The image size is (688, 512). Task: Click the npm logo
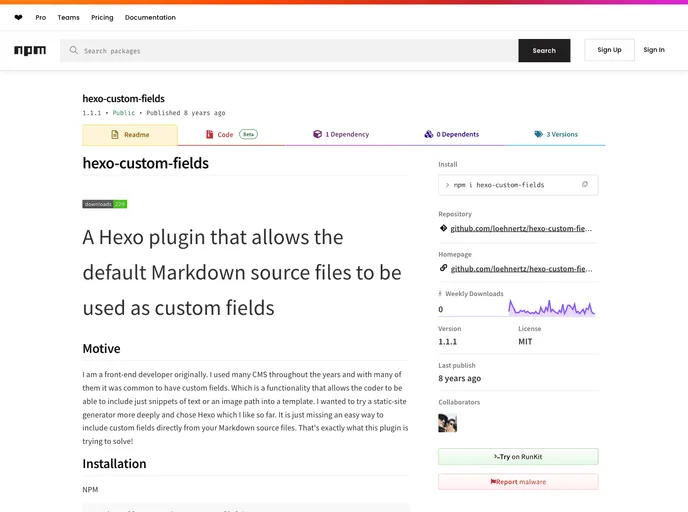click(30, 50)
